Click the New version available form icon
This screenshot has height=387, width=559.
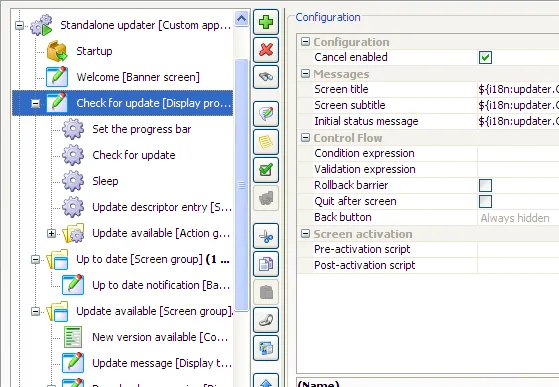(73, 337)
